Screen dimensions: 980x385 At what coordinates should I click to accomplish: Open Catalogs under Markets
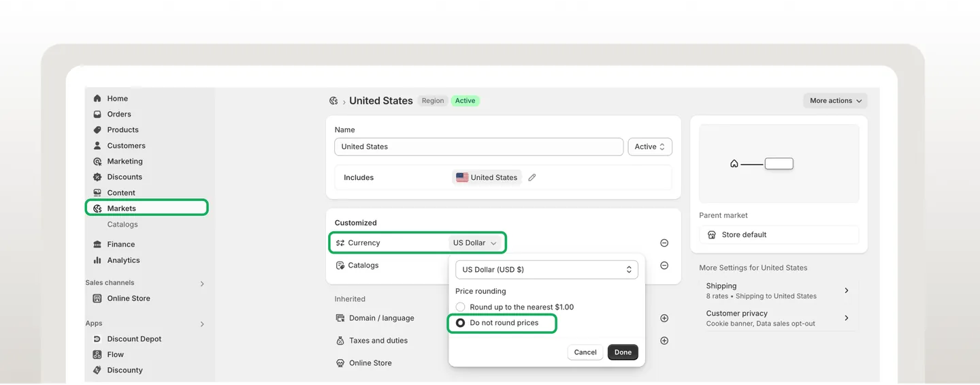[122, 225]
